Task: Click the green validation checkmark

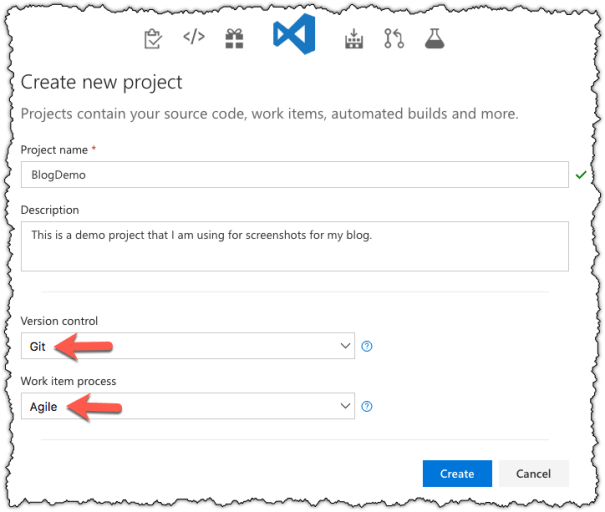Action: [581, 175]
